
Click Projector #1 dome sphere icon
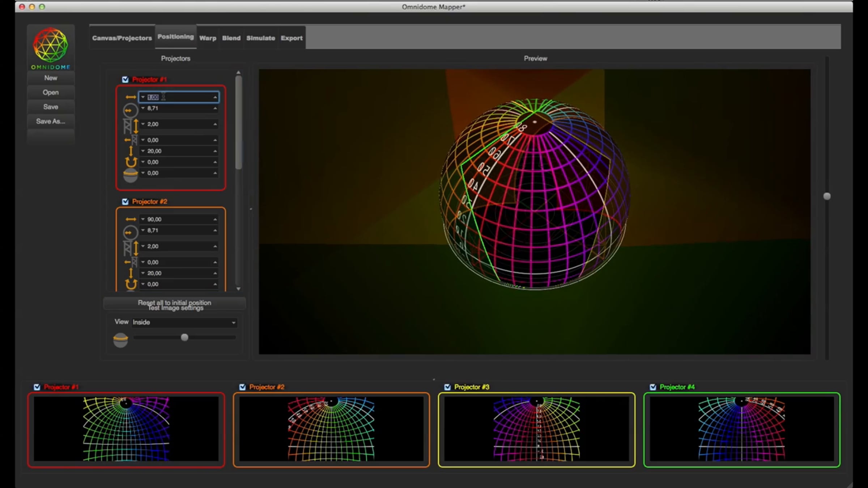[130, 175]
